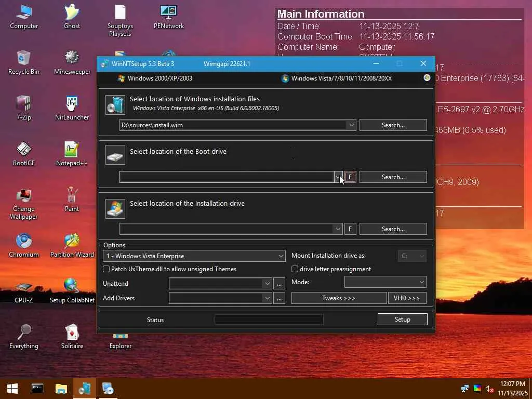Click Search for the Installation drive
The width and height of the screenshot is (532, 399).
click(x=393, y=229)
